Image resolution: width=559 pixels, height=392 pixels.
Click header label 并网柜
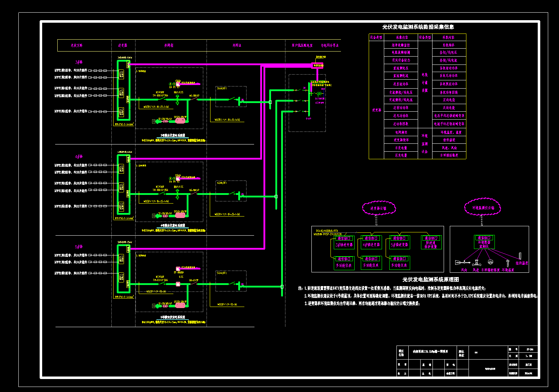pyautogui.click(x=169, y=45)
